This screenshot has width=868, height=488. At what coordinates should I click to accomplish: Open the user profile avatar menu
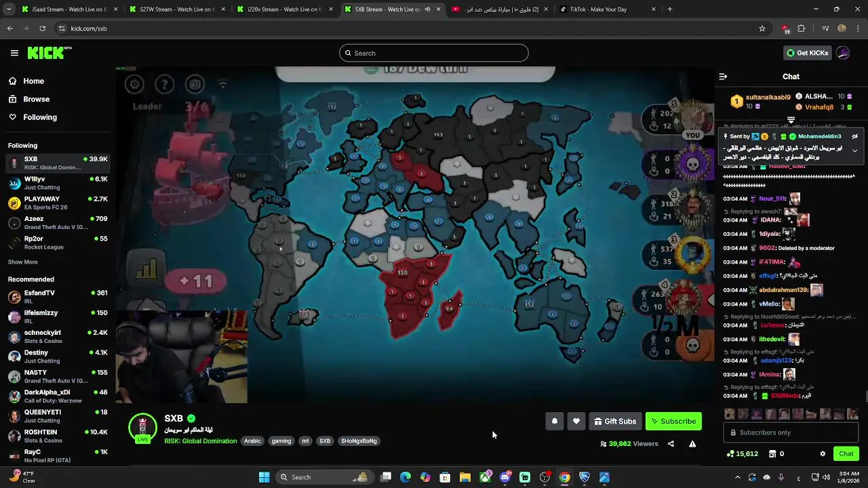pos(843,53)
